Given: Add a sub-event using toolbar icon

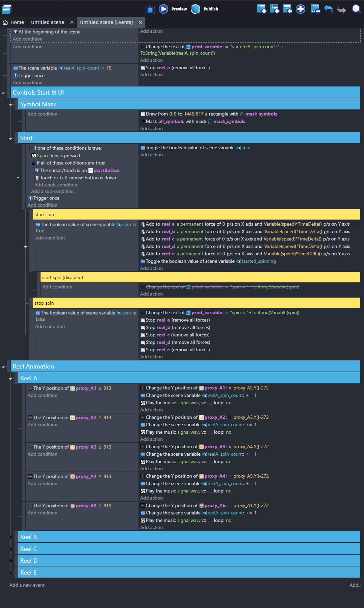Looking at the screenshot, I should pos(274,9).
